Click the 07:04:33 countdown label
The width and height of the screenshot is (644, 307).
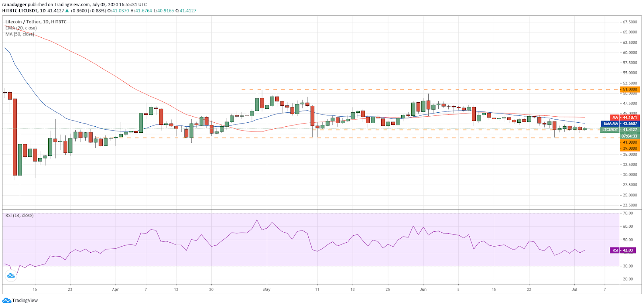630,136
